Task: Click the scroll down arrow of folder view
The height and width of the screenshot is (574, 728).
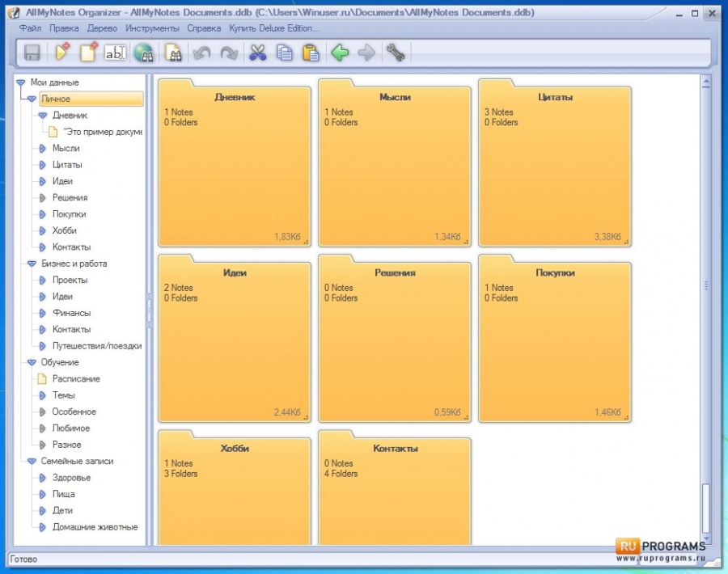Action: (706, 539)
